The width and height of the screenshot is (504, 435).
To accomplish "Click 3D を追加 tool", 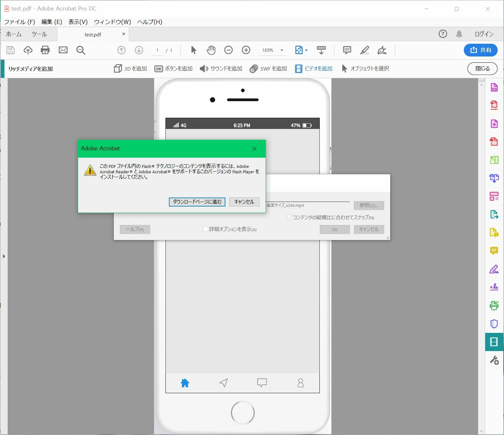I will tap(130, 69).
